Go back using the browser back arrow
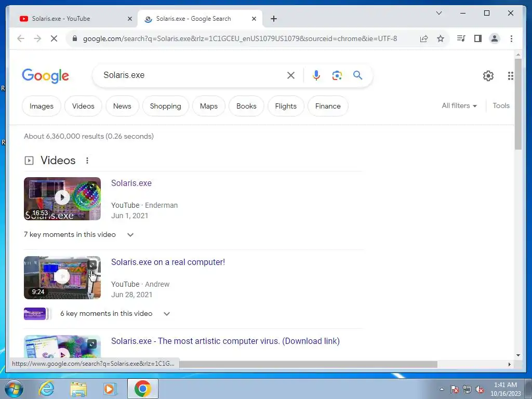 pos(21,38)
